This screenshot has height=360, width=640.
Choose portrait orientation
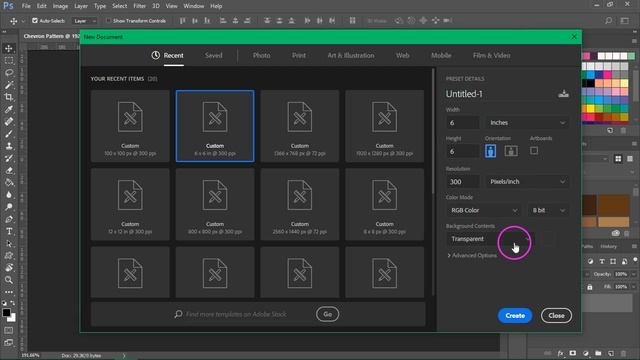[x=491, y=151]
